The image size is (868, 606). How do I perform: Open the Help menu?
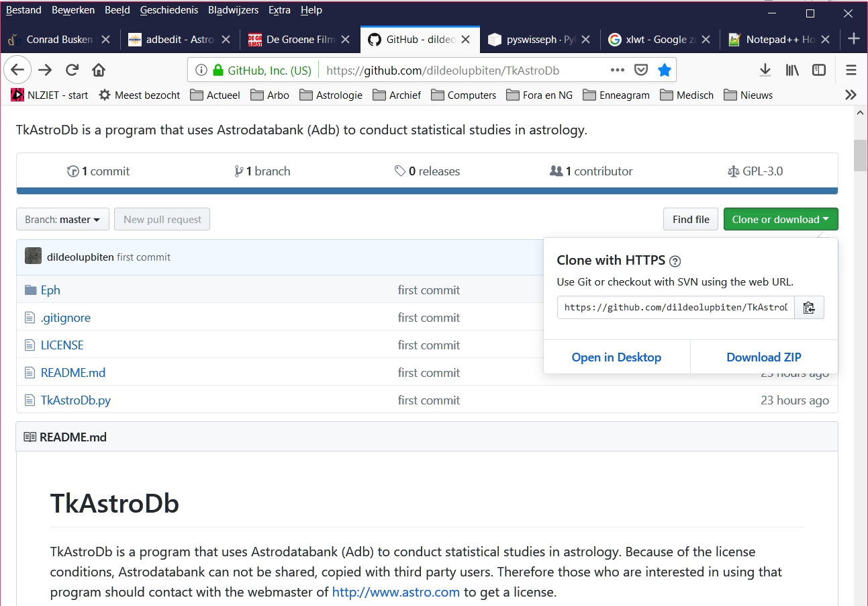tap(311, 10)
